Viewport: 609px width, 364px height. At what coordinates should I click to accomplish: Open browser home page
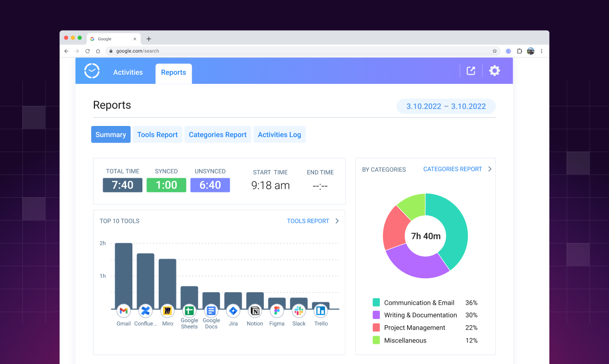coord(98,51)
